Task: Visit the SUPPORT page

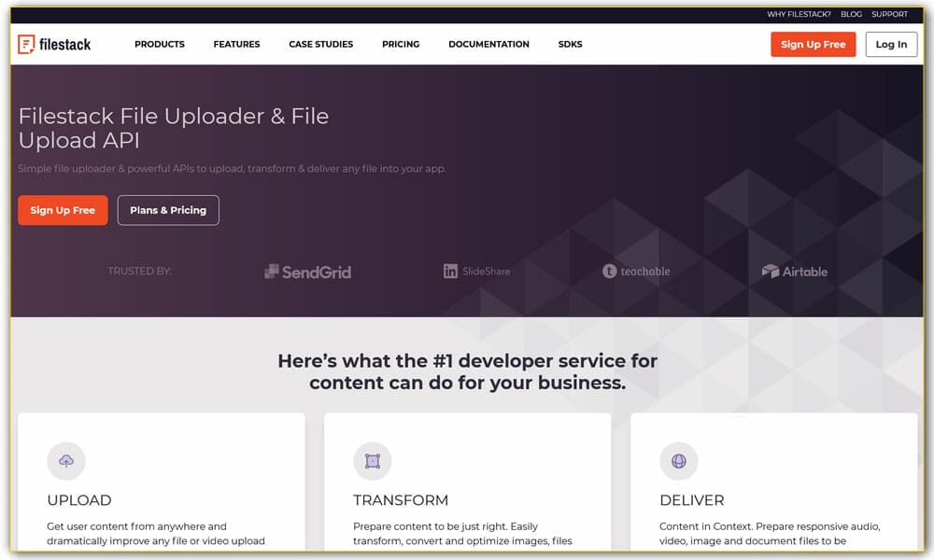Action: coord(889,14)
